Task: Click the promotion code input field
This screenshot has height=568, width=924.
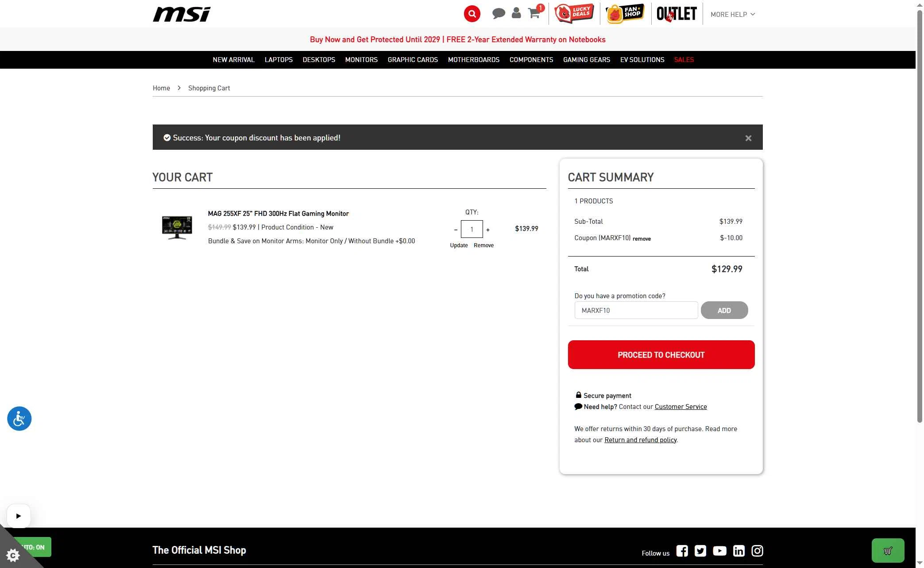Action: pos(636,310)
